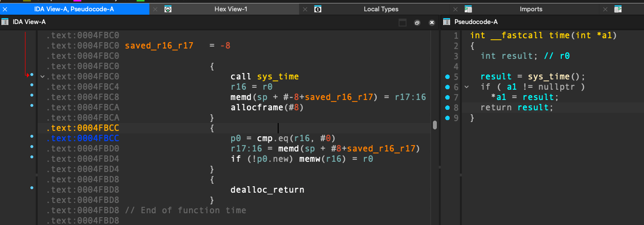Toggle breakpoint on pseudocode line 5
Image resolution: width=644 pixels, height=225 pixels.
click(448, 77)
